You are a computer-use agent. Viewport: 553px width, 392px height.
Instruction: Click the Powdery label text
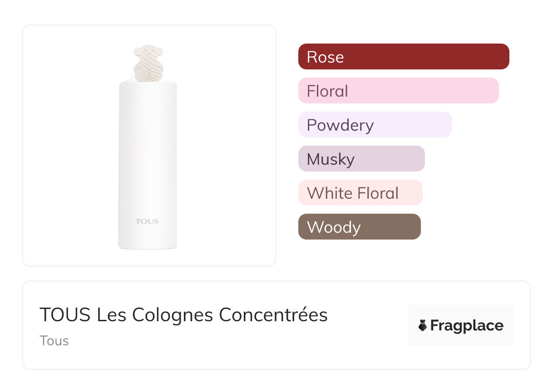click(x=340, y=125)
